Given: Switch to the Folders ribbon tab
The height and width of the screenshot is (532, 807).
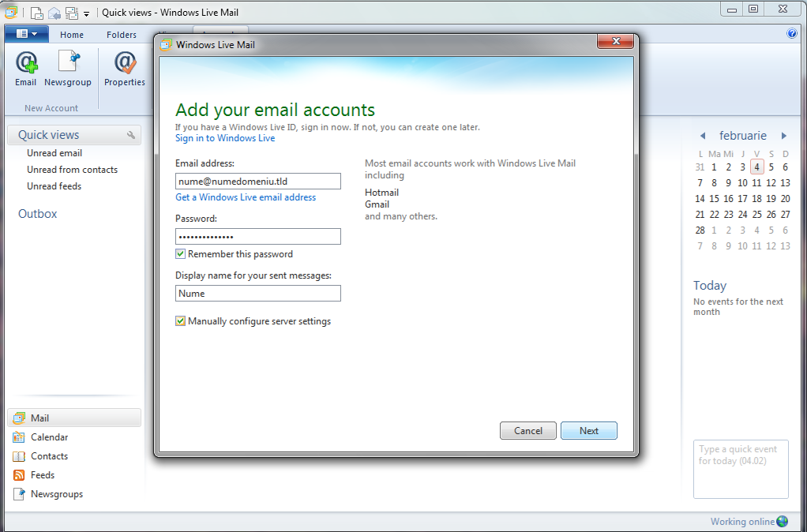Looking at the screenshot, I should coord(122,35).
